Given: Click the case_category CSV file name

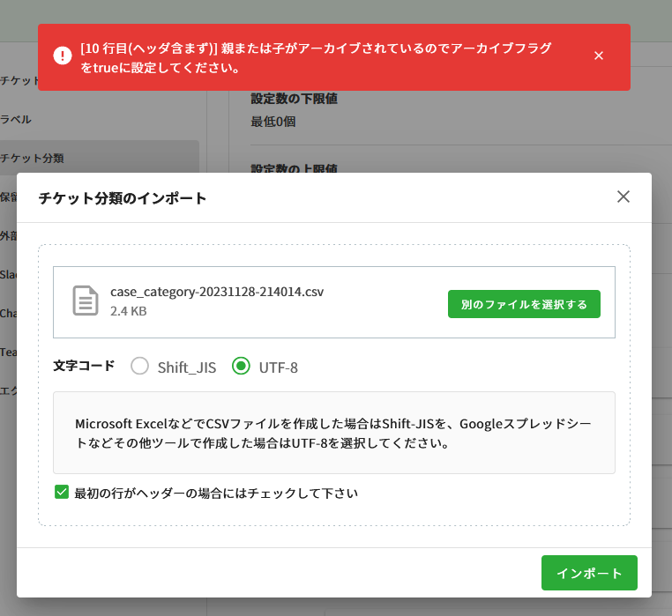Looking at the screenshot, I should click(x=217, y=291).
